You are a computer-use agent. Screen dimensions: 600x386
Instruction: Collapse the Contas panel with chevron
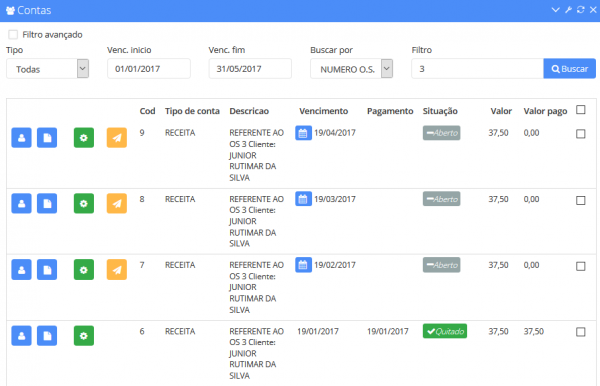tap(555, 10)
